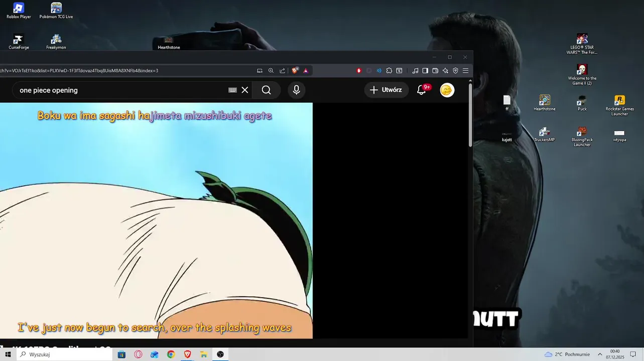The image size is (644, 361).
Task: Open the Brave Wallet icon
Action: [435, 71]
